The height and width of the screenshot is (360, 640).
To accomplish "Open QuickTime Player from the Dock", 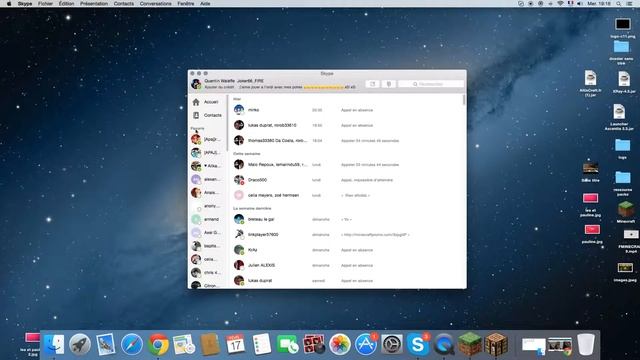I will [x=444, y=344].
